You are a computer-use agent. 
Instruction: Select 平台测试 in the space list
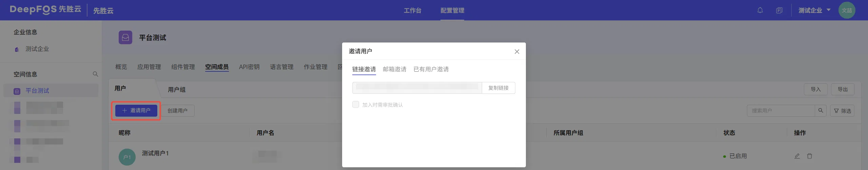(x=51, y=91)
